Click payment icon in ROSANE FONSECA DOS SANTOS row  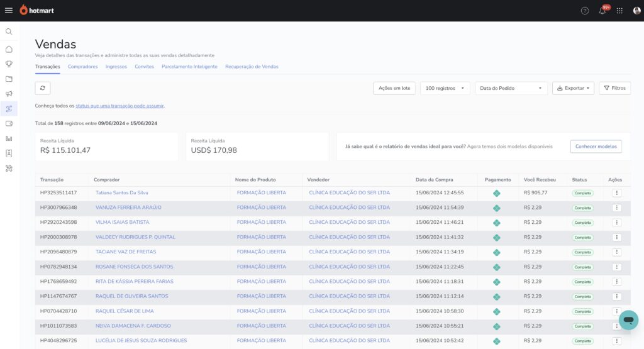coord(497,267)
